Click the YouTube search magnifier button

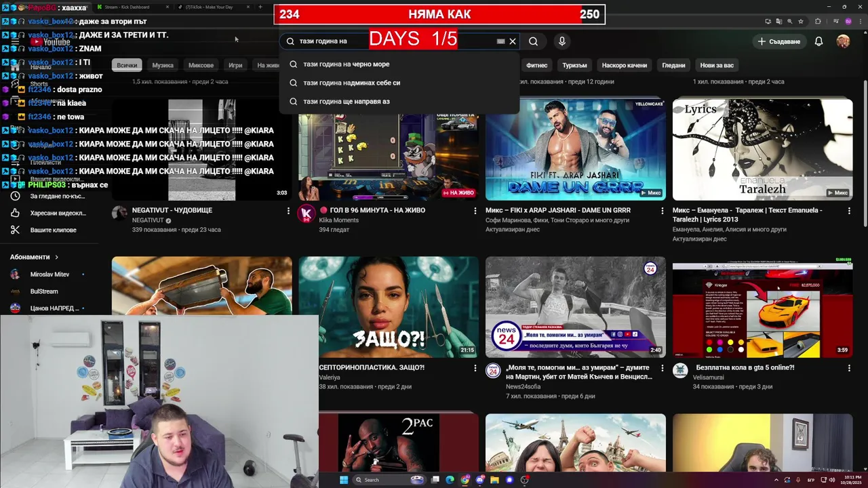[x=533, y=41]
